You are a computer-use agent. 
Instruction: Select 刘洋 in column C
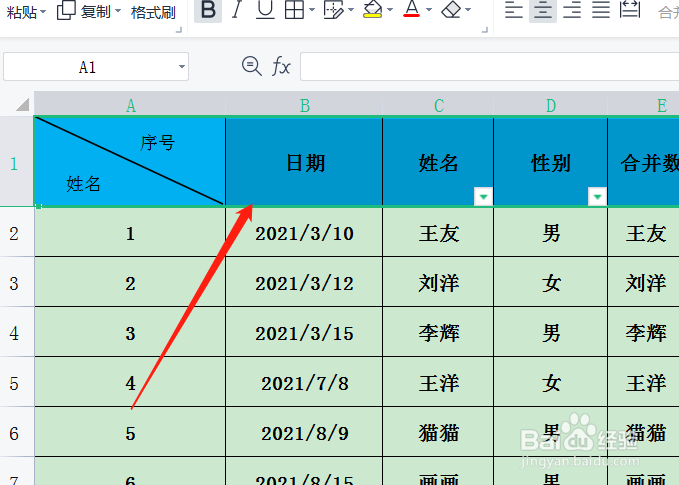438,282
